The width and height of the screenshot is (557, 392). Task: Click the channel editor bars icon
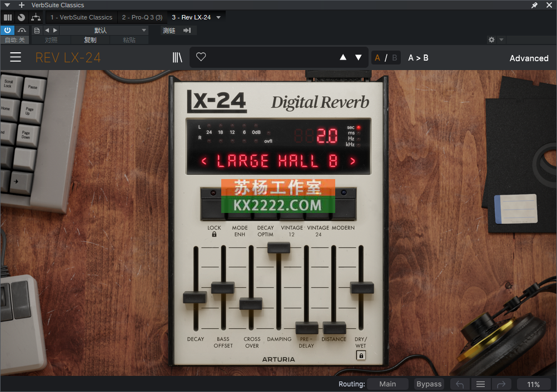point(8,17)
